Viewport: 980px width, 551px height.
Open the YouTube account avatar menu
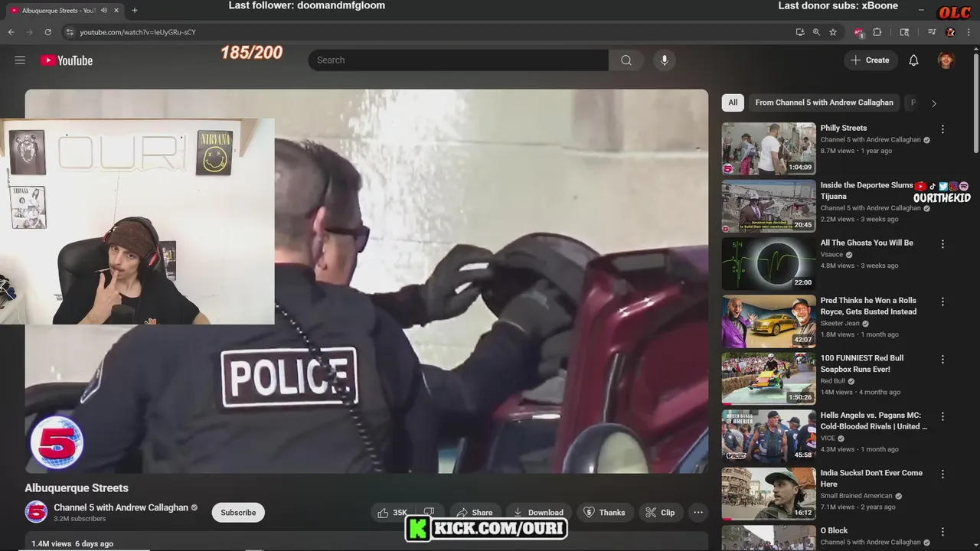(x=946, y=60)
